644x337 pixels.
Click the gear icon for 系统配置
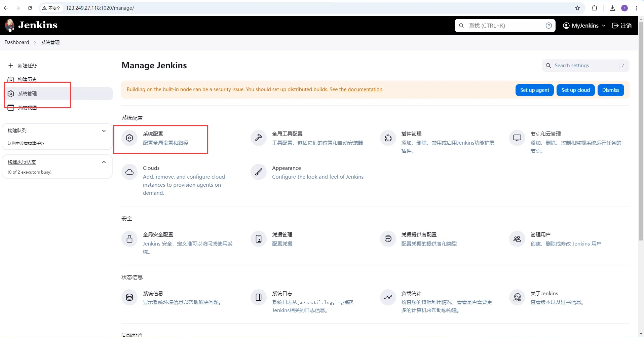(129, 138)
